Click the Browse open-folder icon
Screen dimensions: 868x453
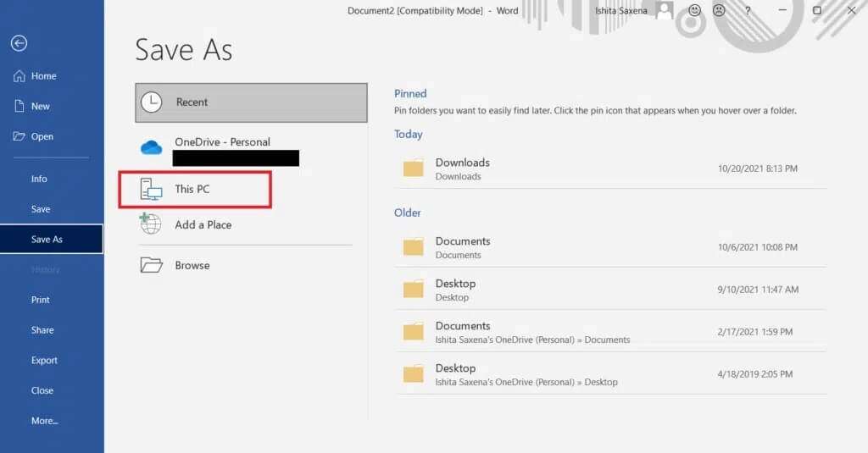[151, 265]
